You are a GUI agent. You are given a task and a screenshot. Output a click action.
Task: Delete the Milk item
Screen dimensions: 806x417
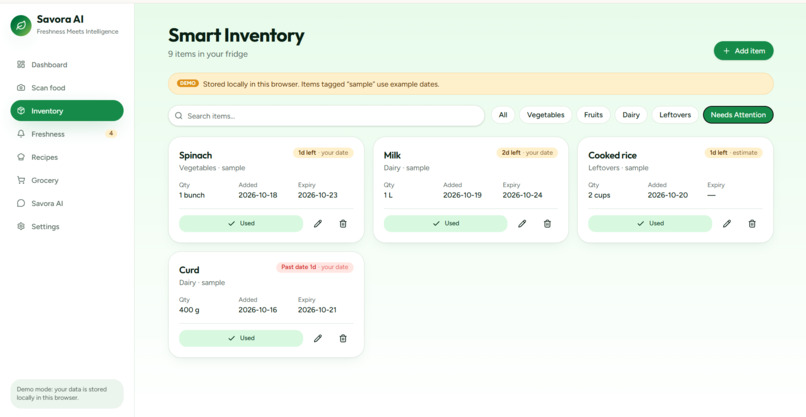[x=547, y=224]
